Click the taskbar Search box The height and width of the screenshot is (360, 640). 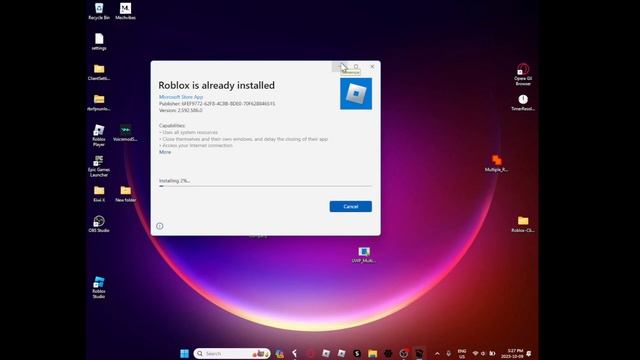pos(232,353)
